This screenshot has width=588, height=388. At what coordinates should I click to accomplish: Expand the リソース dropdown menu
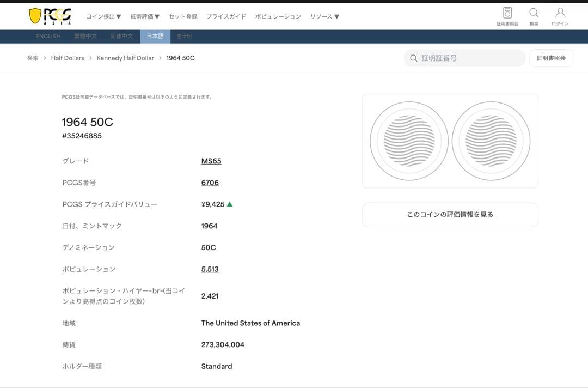point(324,16)
